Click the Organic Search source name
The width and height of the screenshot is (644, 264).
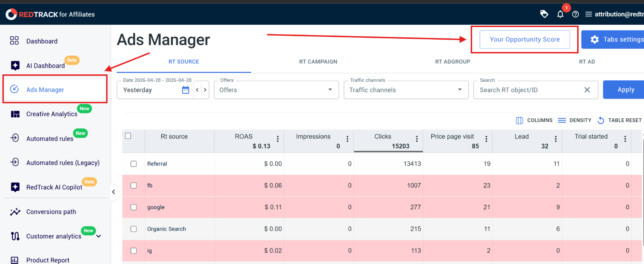[x=167, y=229]
